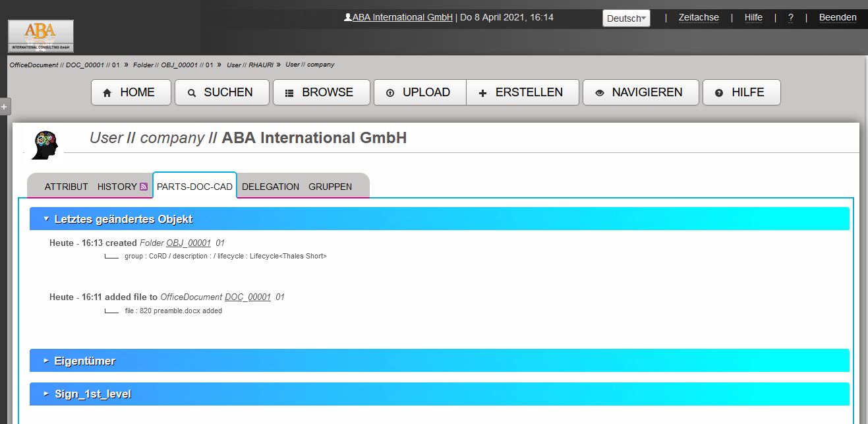The height and width of the screenshot is (424, 868).
Task: Click the UPLOAD button
Action: (x=420, y=92)
